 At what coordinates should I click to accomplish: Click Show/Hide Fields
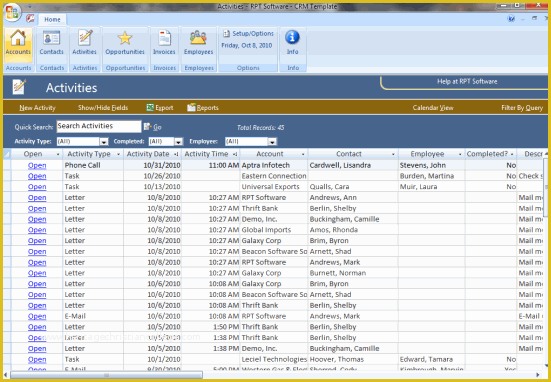pos(103,108)
